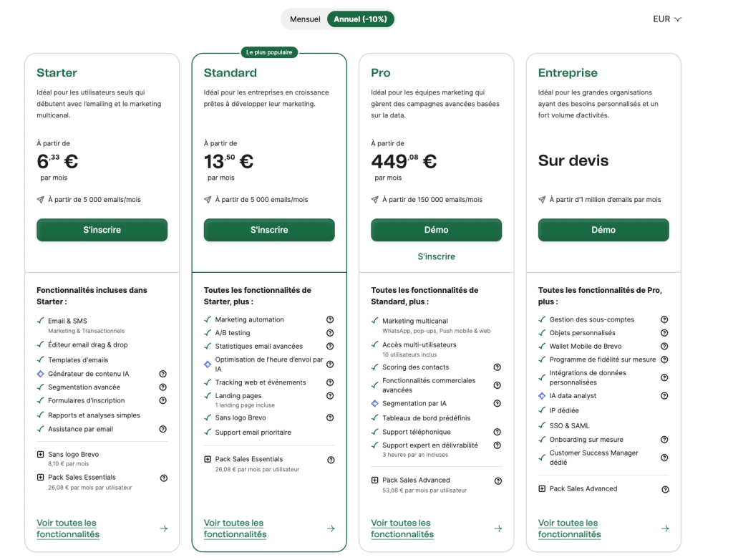
Task: Click info icon beside Support téléphonique
Action: click(497, 432)
